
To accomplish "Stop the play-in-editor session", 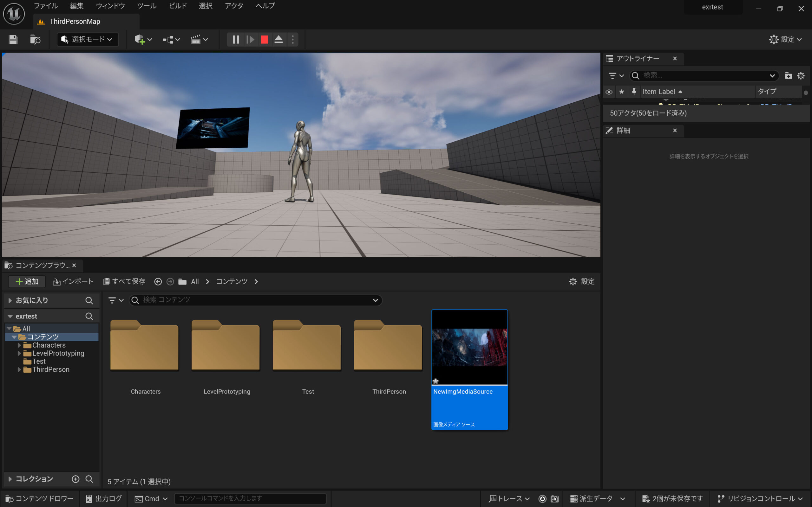I will tap(264, 40).
